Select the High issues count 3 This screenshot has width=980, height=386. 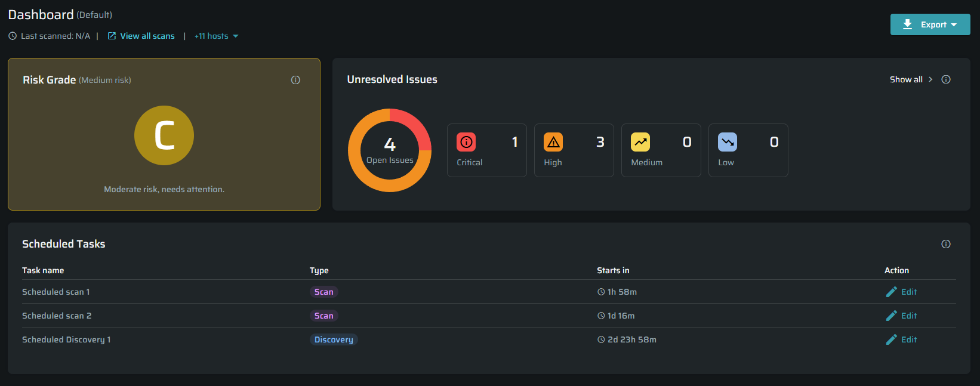tap(600, 142)
